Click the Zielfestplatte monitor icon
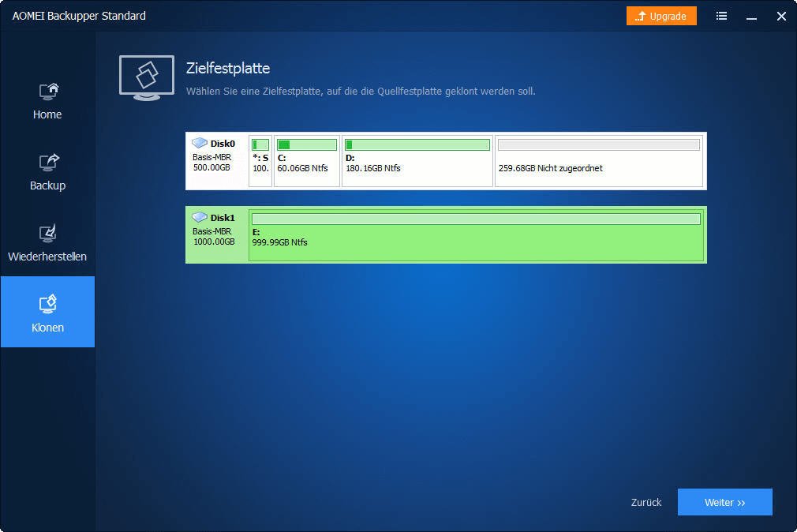797x532 pixels. click(x=147, y=78)
